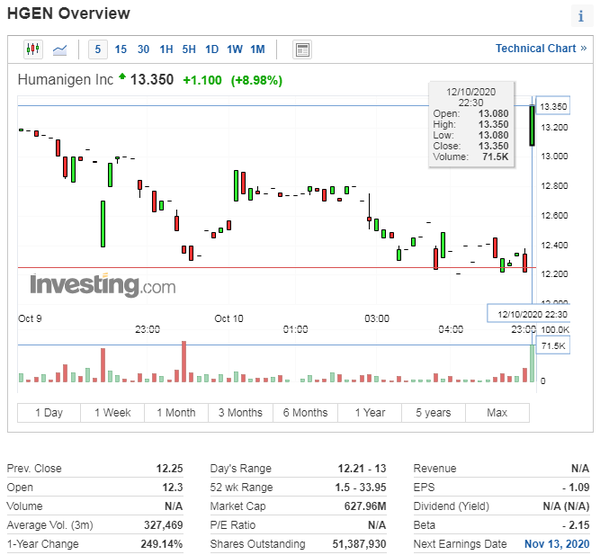Choose the 1M interval

258,49
